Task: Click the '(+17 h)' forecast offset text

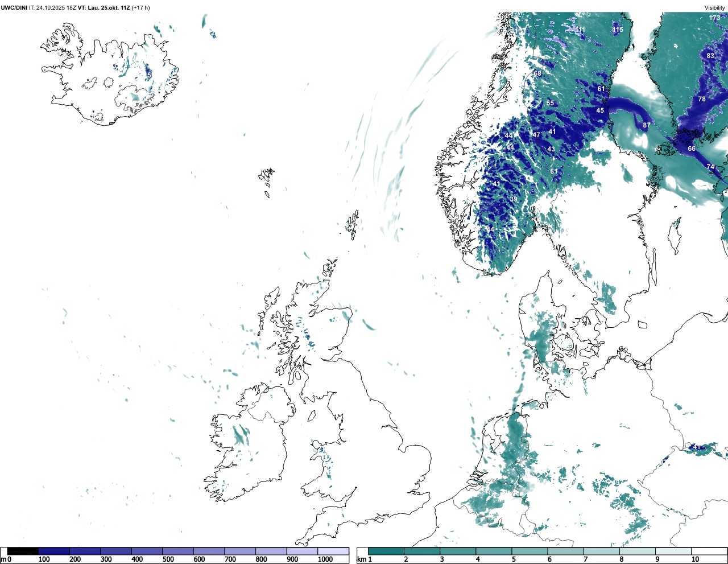Action: click(x=140, y=7)
